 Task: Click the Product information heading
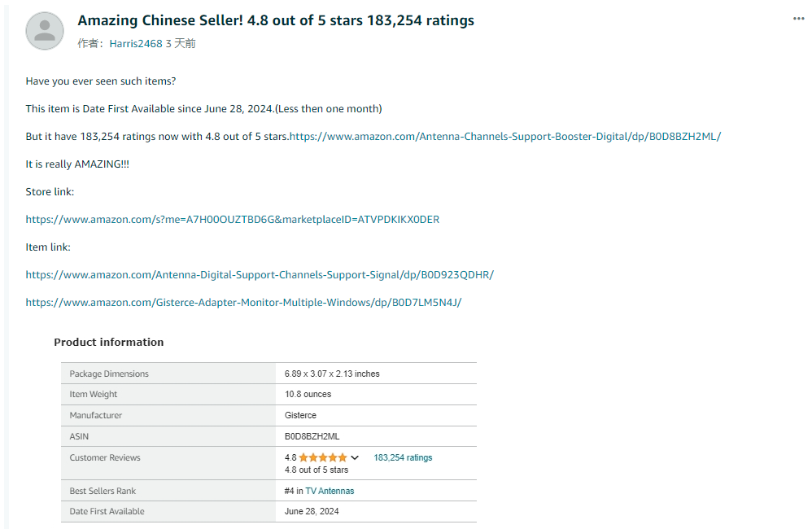[x=109, y=342]
